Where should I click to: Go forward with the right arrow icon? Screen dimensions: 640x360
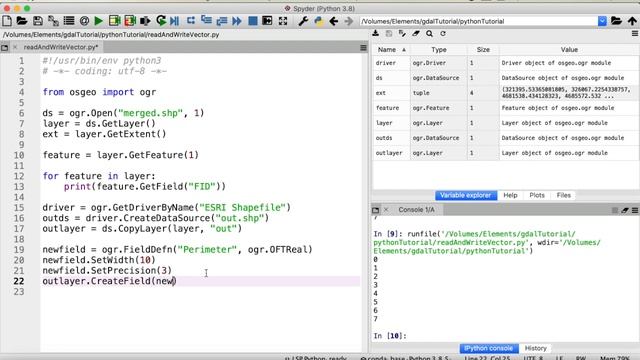(349, 21)
